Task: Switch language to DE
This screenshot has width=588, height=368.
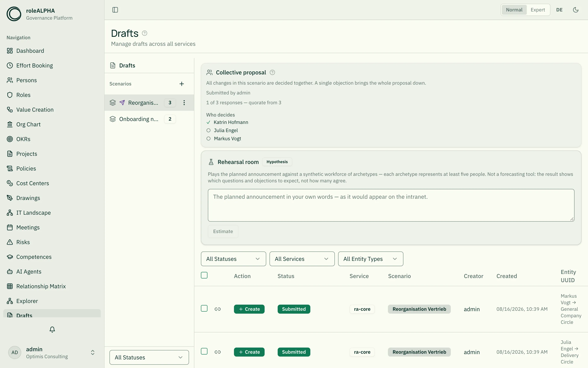Action: pyautogui.click(x=559, y=10)
